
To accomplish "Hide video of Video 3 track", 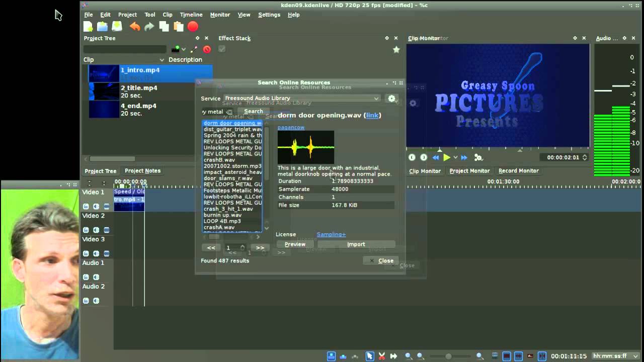I will pos(106,253).
